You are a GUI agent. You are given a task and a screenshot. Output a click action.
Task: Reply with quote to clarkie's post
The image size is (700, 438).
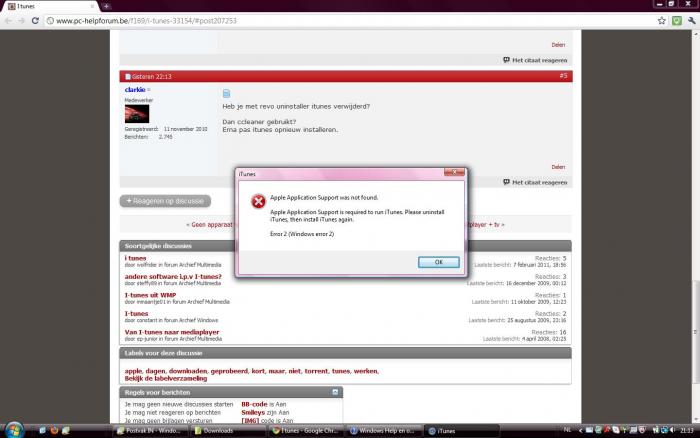(x=535, y=182)
